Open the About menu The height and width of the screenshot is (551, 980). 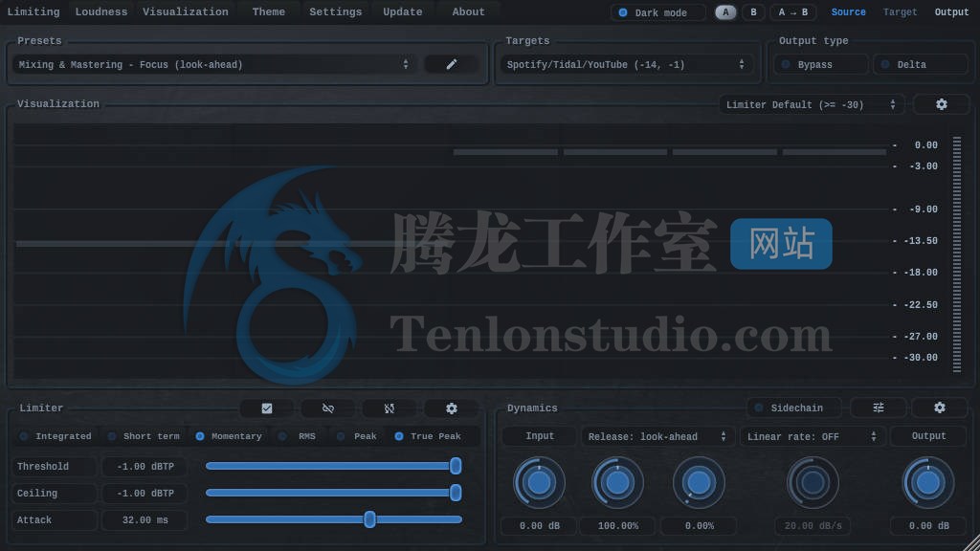point(469,11)
